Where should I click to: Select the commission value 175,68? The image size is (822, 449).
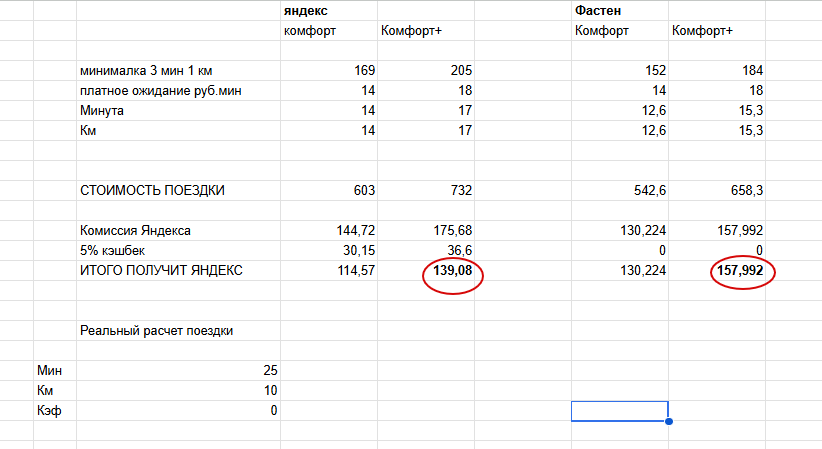[x=453, y=230]
